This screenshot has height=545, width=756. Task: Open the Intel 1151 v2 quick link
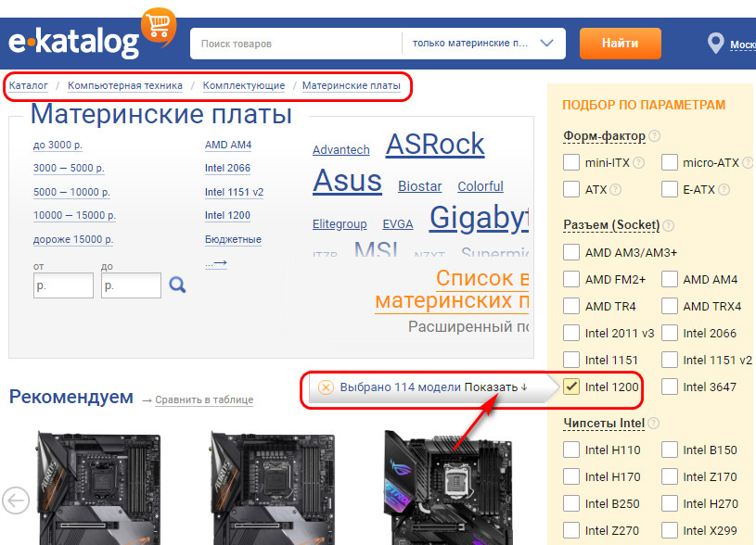234,192
